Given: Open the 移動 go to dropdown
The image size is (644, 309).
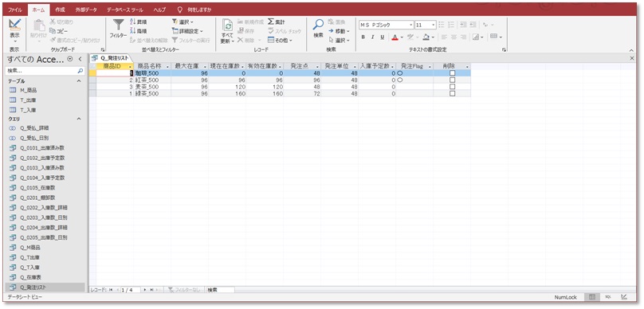Looking at the screenshot, I should point(339,31).
